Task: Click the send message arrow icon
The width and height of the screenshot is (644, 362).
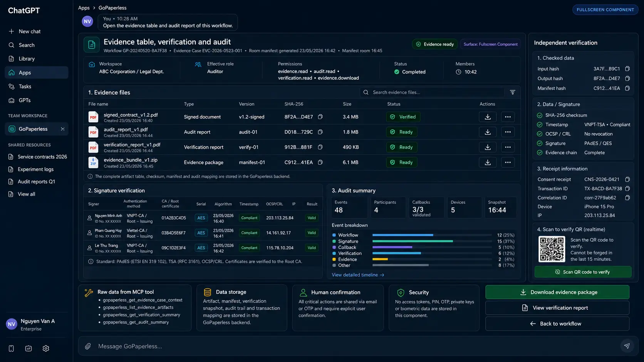Action: point(627,346)
